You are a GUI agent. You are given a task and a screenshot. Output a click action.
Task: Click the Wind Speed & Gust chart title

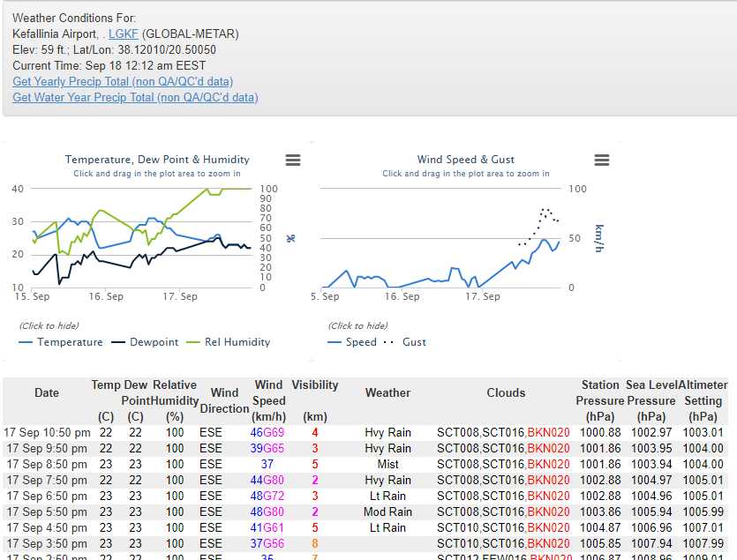click(x=466, y=160)
